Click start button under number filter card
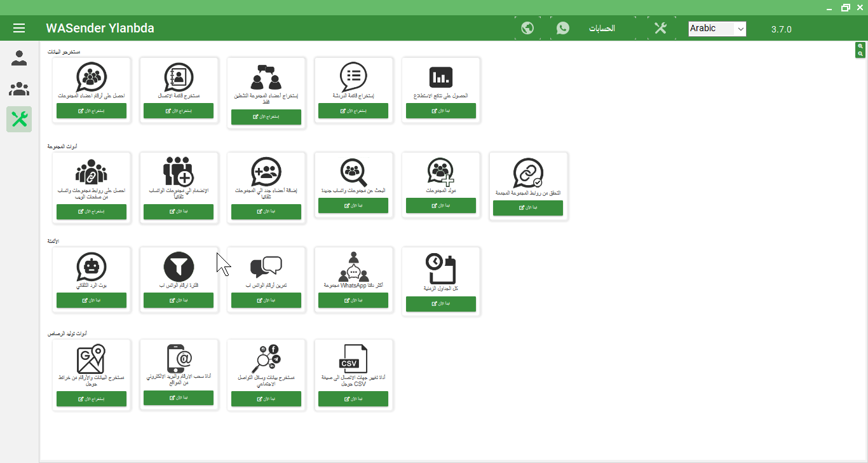The image size is (868, 463). [179, 300]
